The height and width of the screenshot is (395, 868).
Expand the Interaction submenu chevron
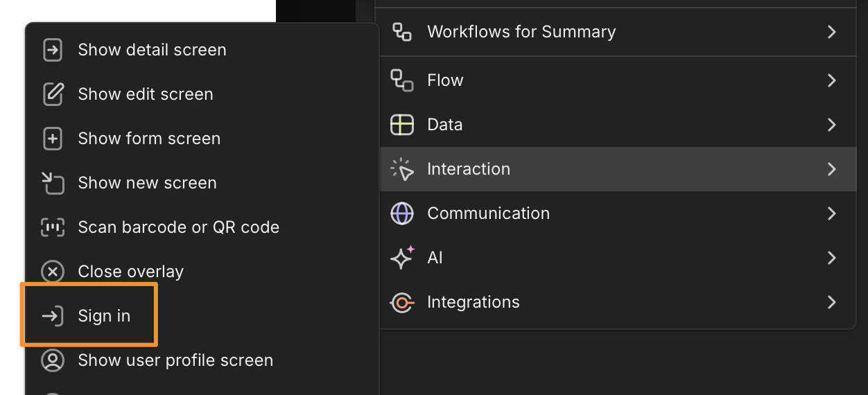coord(831,169)
